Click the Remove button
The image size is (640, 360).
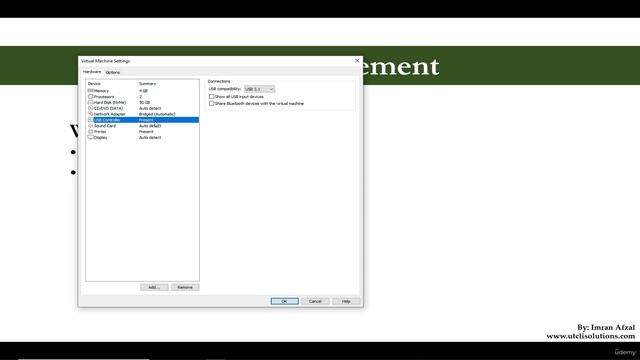[185, 287]
